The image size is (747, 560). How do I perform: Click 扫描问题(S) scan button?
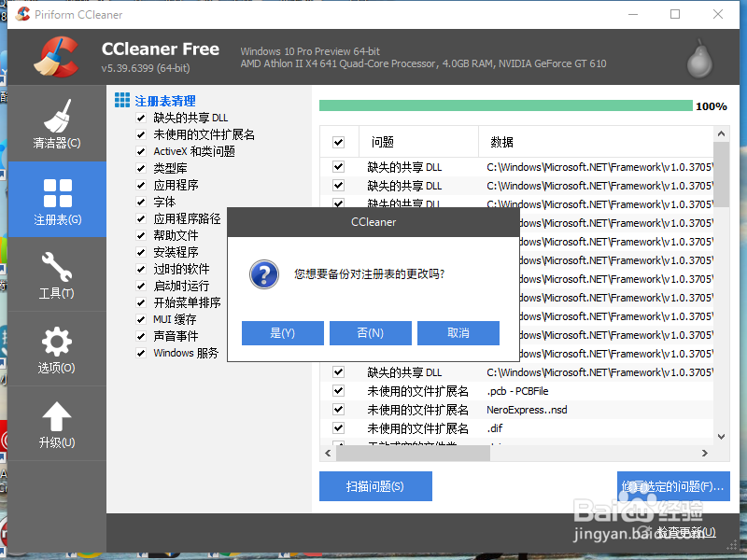pos(375,486)
